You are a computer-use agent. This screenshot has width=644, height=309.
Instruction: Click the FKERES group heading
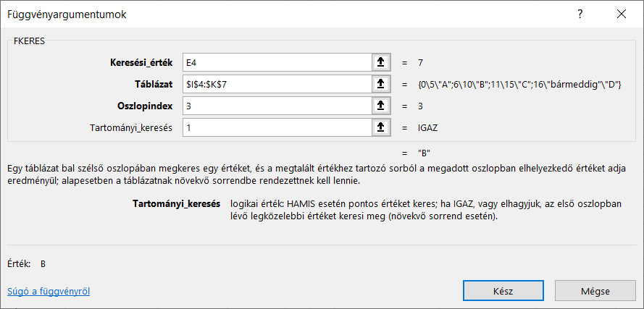(x=30, y=41)
